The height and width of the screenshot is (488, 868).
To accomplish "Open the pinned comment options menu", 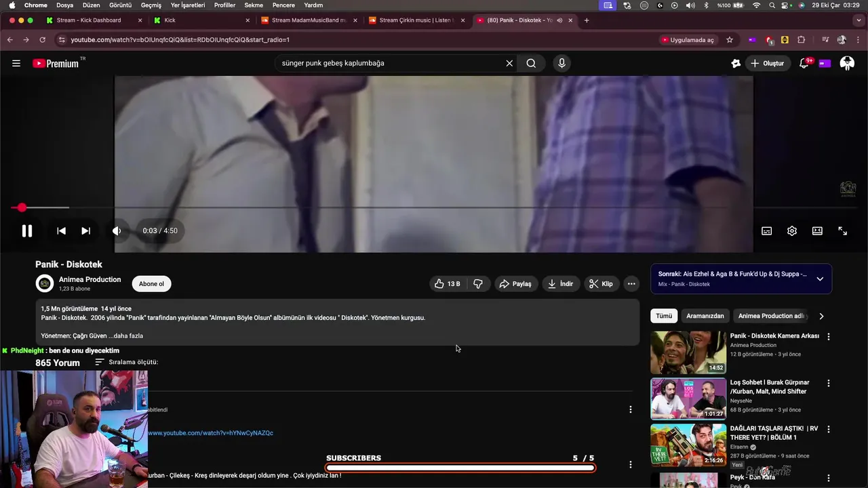I will click(630, 409).
